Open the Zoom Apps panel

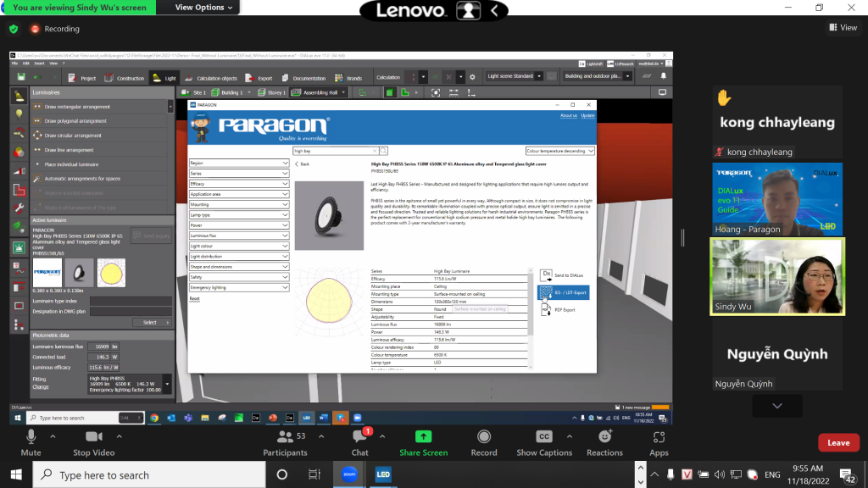[659, 437]
